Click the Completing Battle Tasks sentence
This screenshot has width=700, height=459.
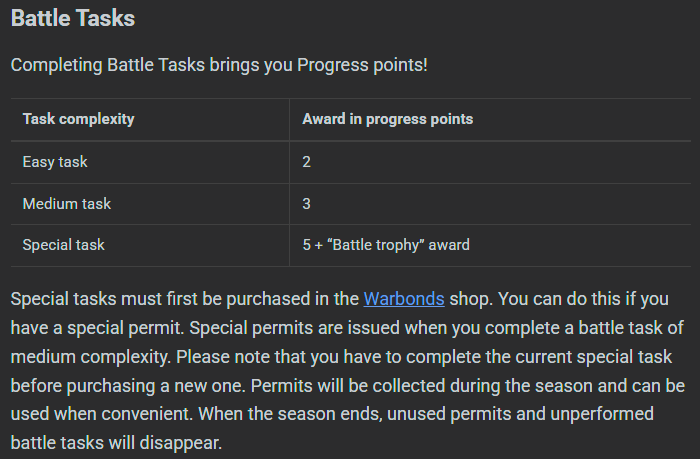point(219,65)
